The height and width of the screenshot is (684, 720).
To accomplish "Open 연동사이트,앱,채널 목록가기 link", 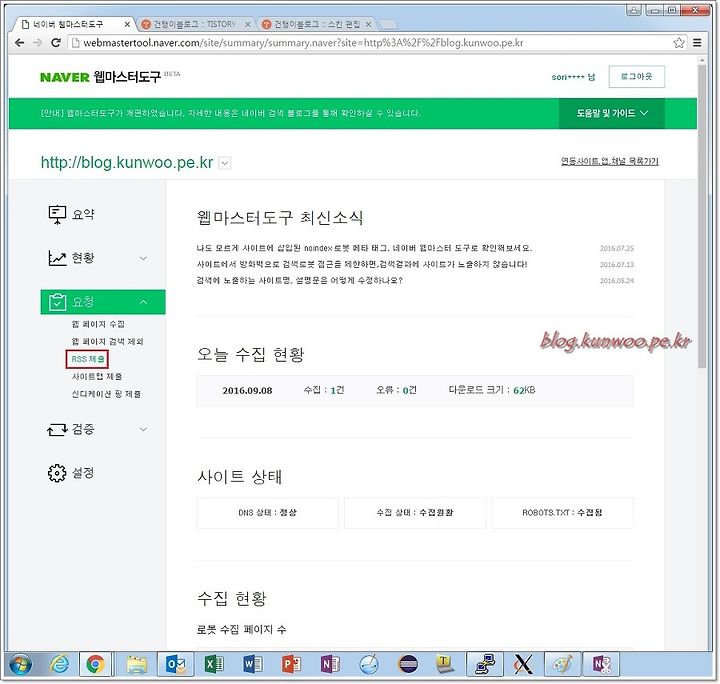I will [610, 161].
